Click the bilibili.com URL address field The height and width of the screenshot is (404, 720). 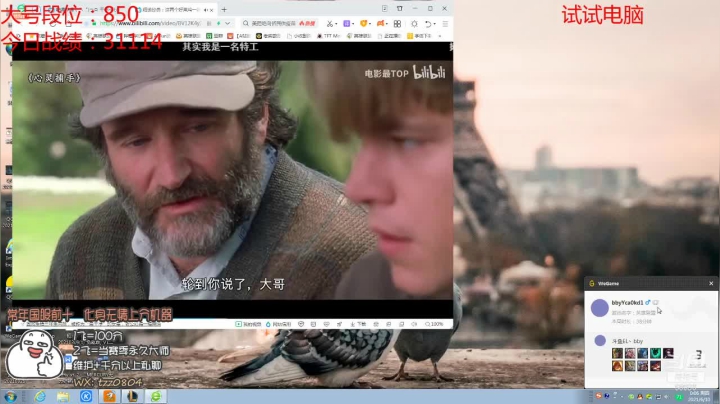point(152,23)
